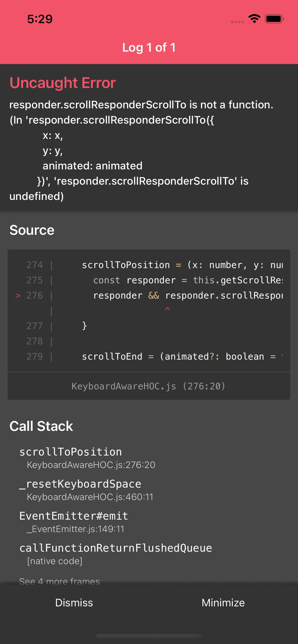Tap the "Log 1 of 1" header

tap(149, 48)
